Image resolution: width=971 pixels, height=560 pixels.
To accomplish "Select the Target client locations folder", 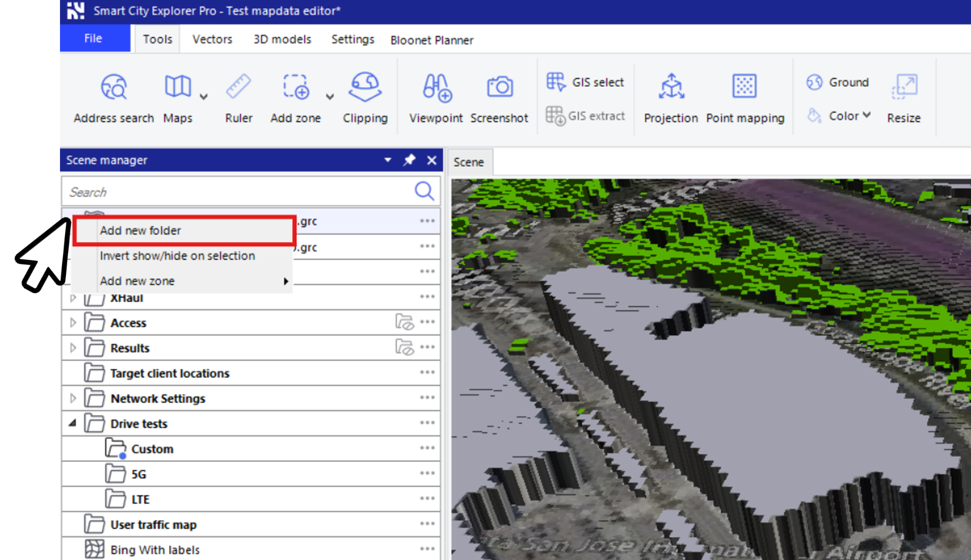I will pyautogui.click(x=251, y=373).
